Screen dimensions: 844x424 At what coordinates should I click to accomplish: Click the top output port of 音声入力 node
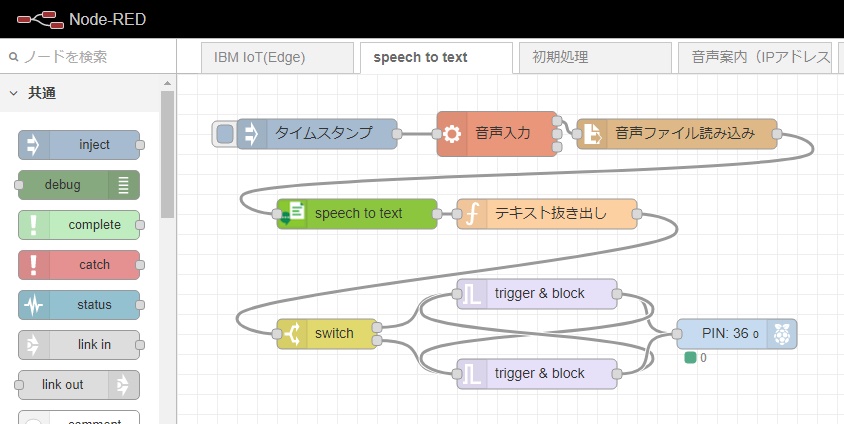tap(557, 120)
